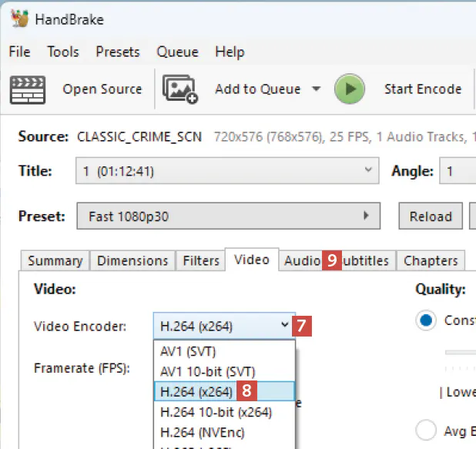This screenshot has width=476, height=449.
Task: Click the green Start Encode play icon
Action: 350,89
